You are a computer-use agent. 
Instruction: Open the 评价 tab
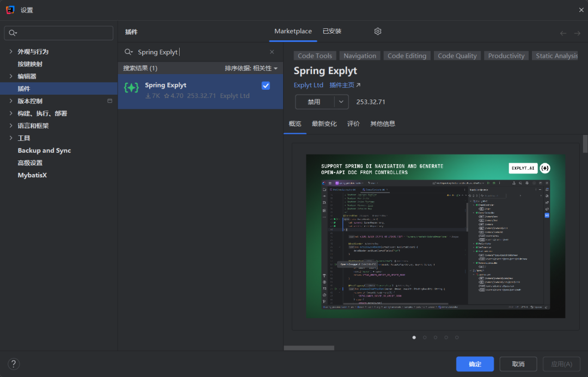[353, 123]
